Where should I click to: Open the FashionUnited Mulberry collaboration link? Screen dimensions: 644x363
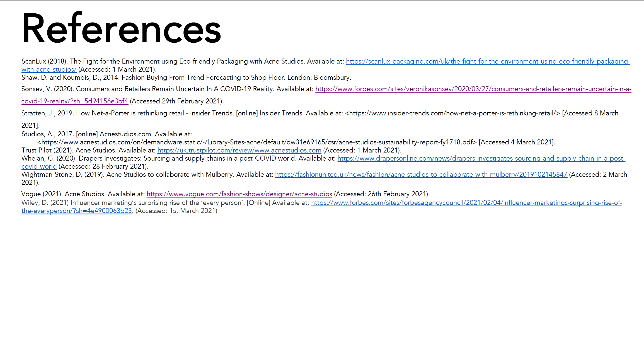pos(421,175)
